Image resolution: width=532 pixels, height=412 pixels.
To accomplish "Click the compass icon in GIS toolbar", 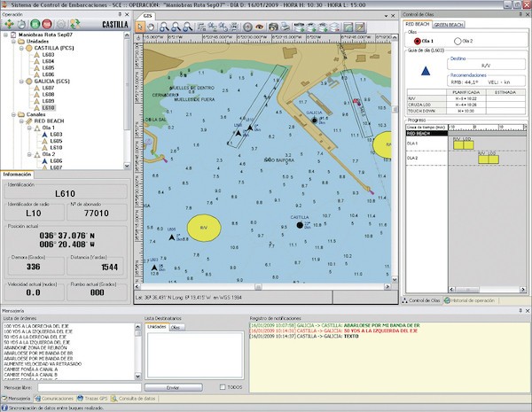I will 247,27.
